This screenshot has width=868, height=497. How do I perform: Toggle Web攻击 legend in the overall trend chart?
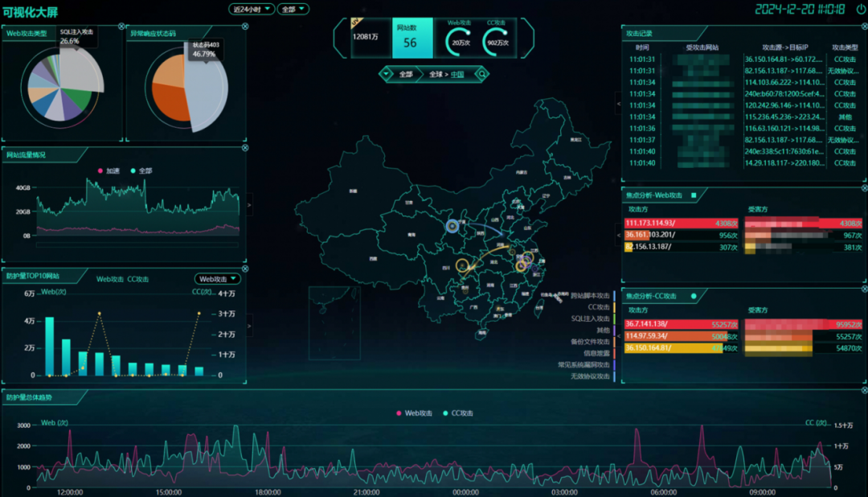coord(414,413)
